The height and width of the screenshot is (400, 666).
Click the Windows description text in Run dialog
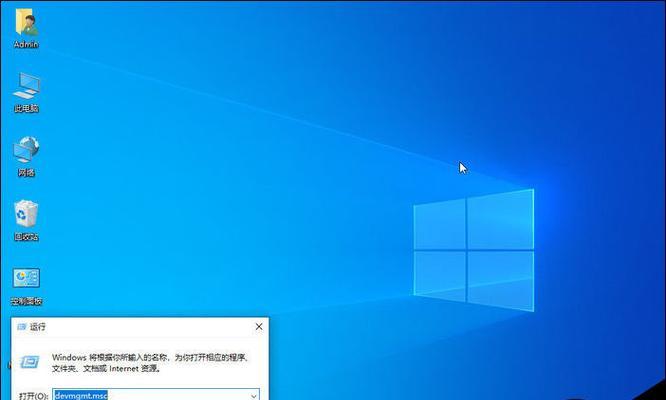coord(150,361)
